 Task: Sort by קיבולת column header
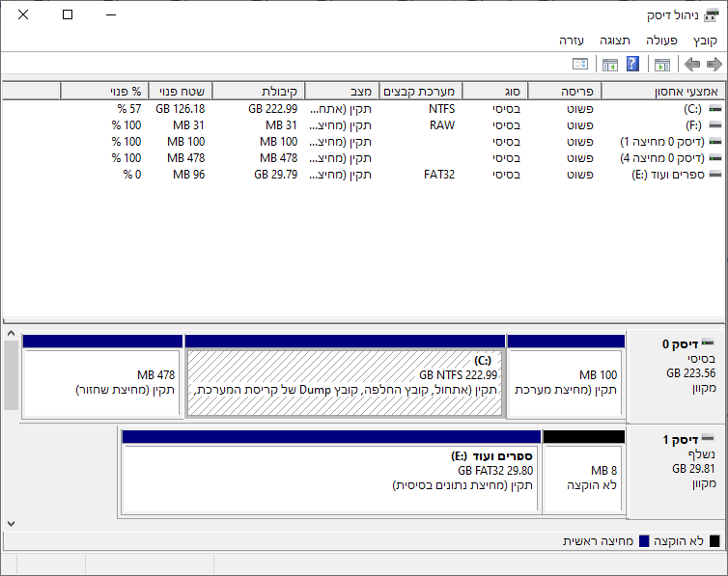coord(258,92)
